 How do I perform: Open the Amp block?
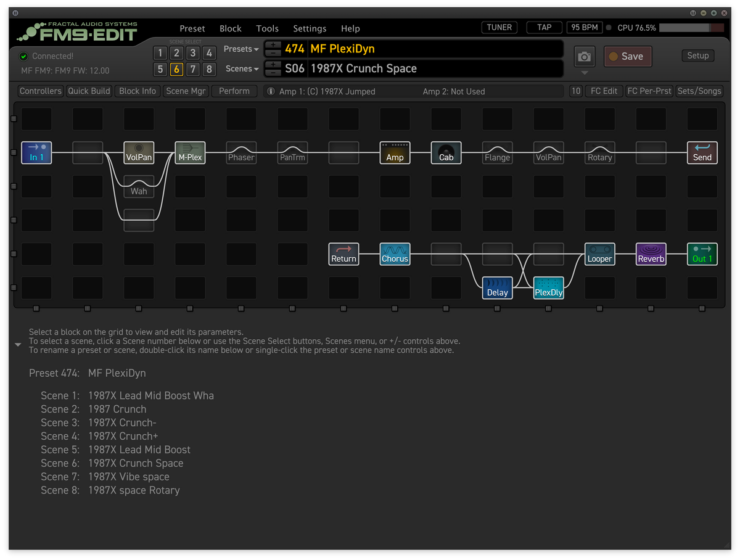[x=395, y=152]
